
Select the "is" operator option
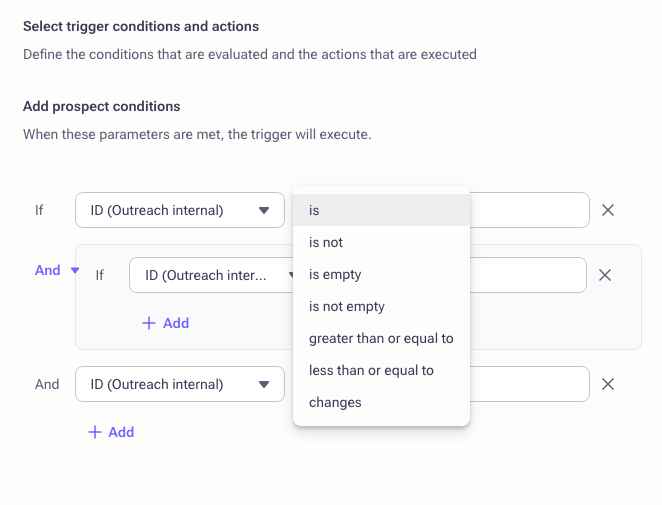(381, 210)
